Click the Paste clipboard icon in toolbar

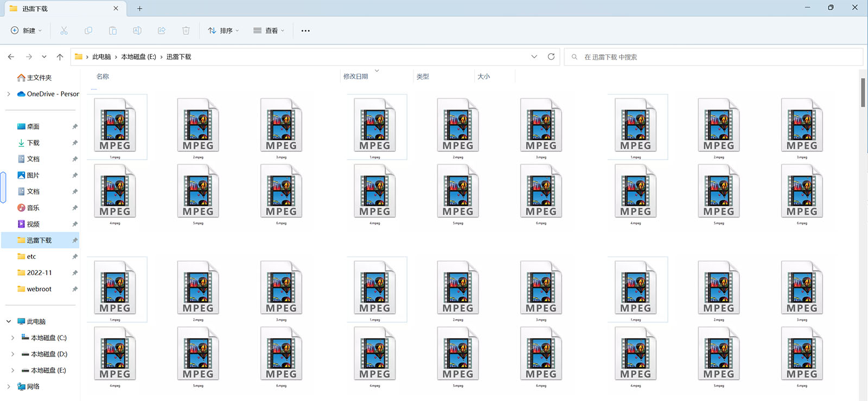tap(113, 31)
